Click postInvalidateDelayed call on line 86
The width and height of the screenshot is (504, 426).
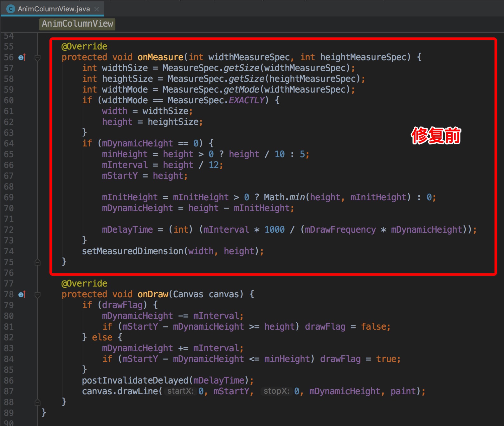tap(135, 381)
